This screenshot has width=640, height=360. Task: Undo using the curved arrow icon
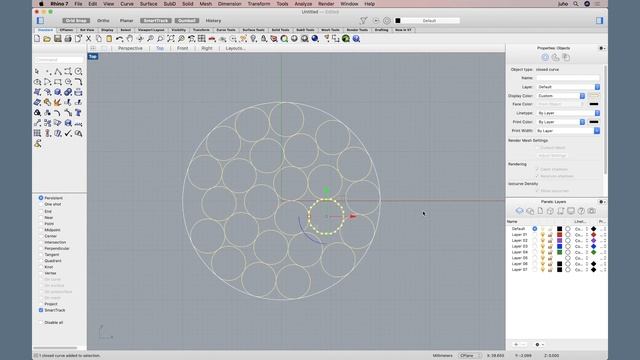point(119,39)
